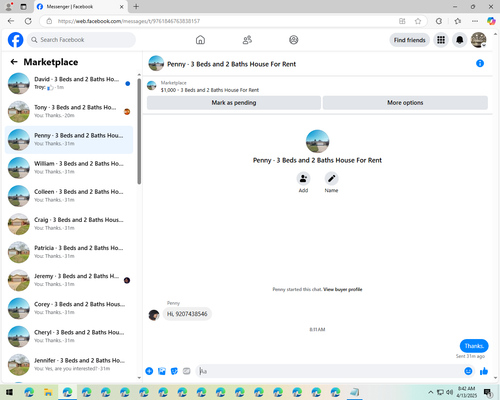The width and height of the screenshot is (500, 400).
Task: Open Jennifer's conversation in the list
Action: point(69,365)
